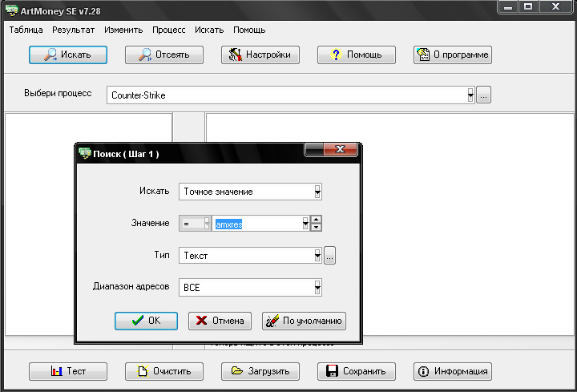The image size is (577, 392).
Task: Open the Искать menu in menu bar
Action: [x=209, y=30]
